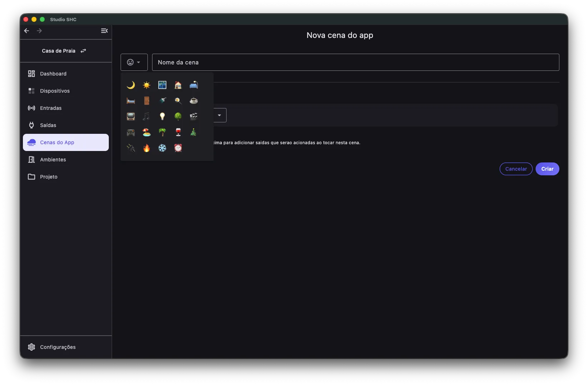
Task: Open Ambientes in sidebar
Action: 66,160
